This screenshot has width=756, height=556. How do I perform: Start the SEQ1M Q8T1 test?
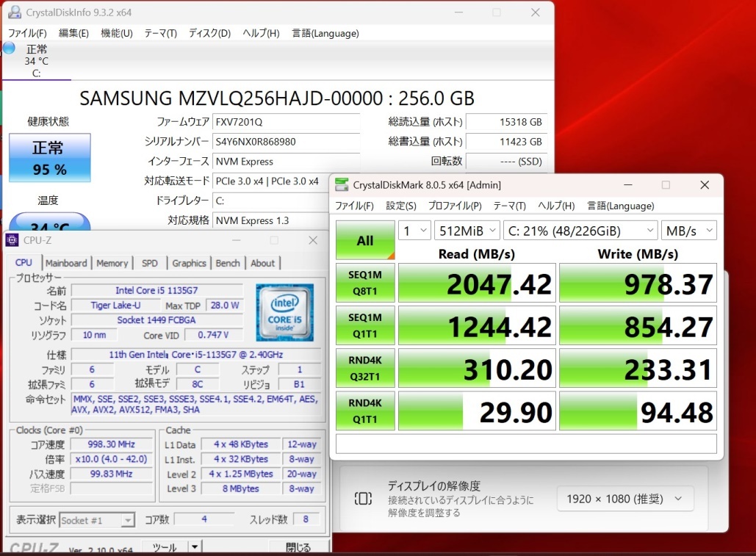pyautogui.click(x=365, y=283)
